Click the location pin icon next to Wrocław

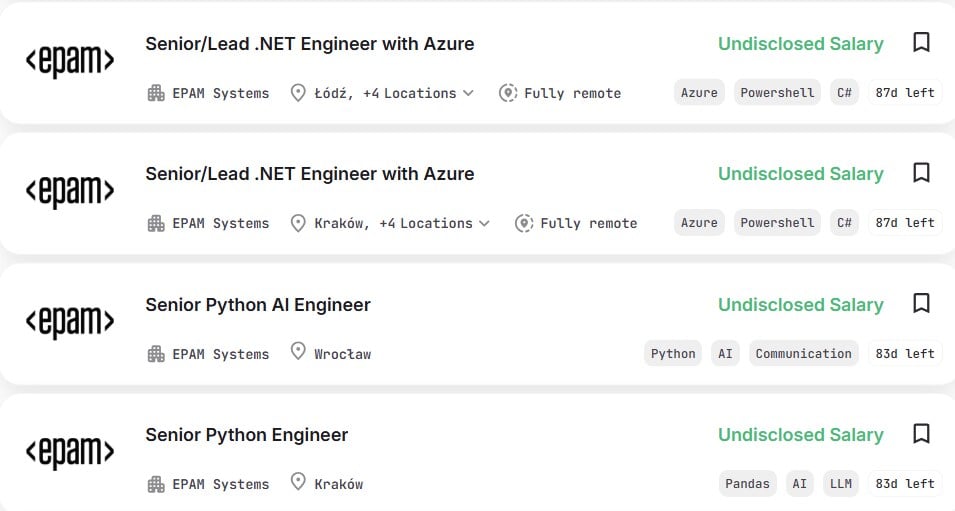(298, 351)
